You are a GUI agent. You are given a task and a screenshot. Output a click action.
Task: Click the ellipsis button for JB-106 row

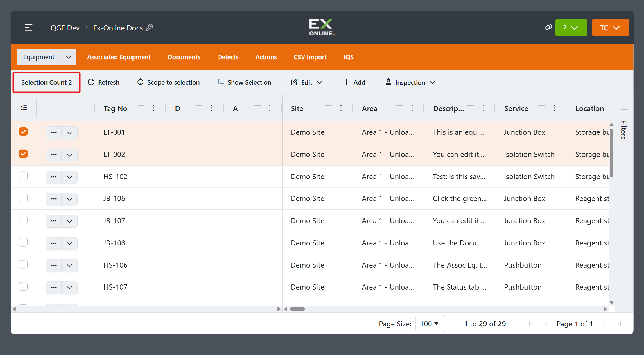(54, 199)
